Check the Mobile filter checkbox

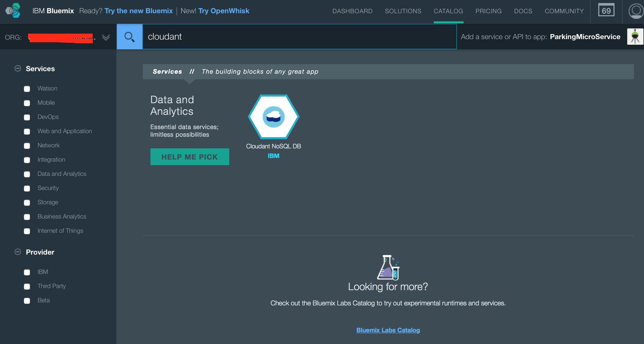(27, 103)
